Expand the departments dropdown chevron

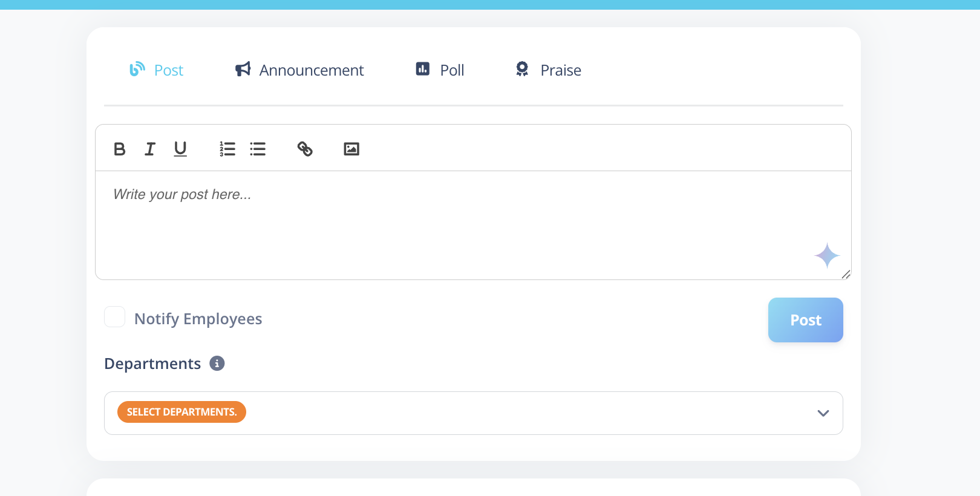(x=823, y=413)
